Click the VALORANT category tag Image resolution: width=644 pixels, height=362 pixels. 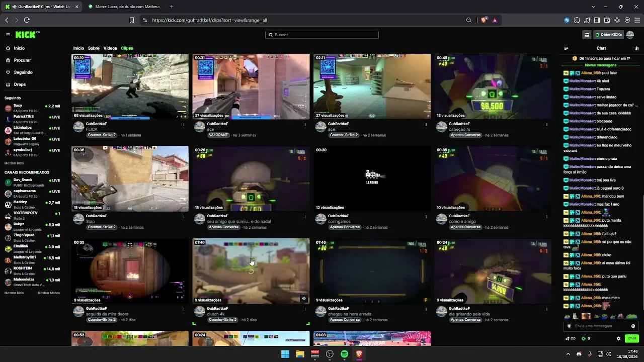(x=218, y=135)
